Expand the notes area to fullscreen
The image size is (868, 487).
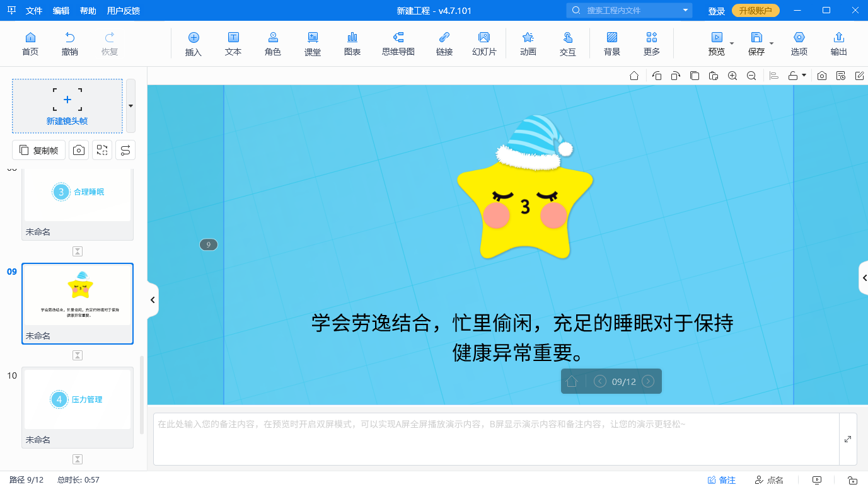848,439
